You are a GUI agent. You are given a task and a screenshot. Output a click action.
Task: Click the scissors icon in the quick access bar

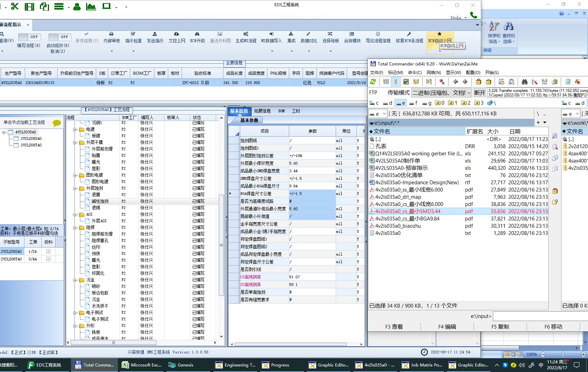point(15,6)
